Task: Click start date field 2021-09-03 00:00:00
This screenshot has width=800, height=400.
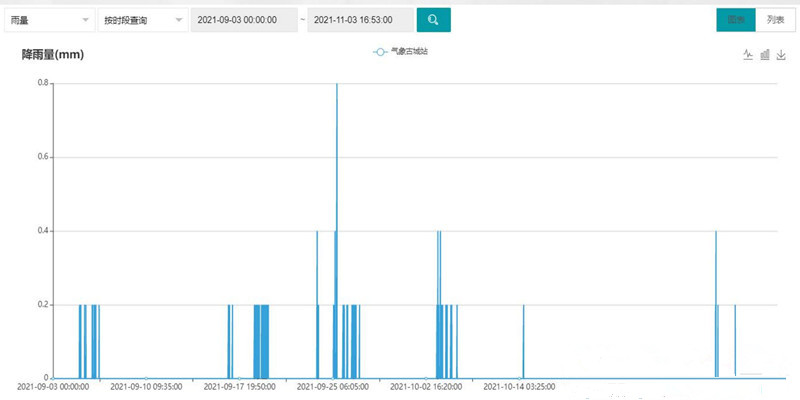Action: click(x=243, y=20)
